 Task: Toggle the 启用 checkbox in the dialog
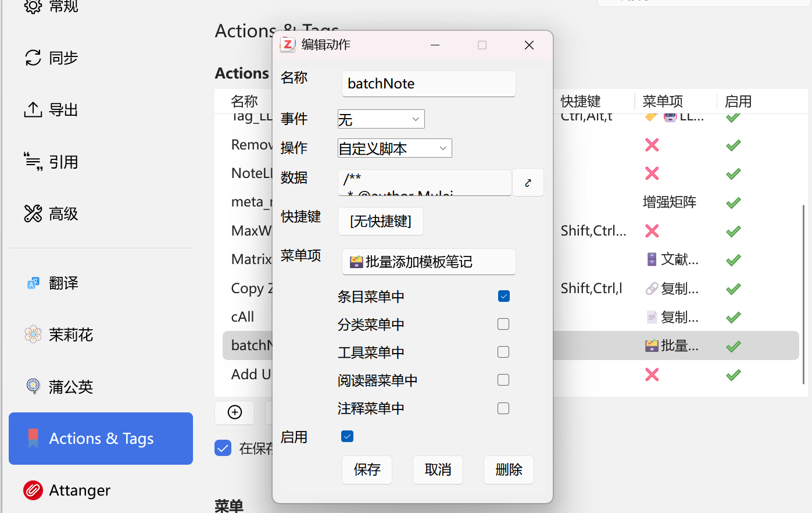347,436
